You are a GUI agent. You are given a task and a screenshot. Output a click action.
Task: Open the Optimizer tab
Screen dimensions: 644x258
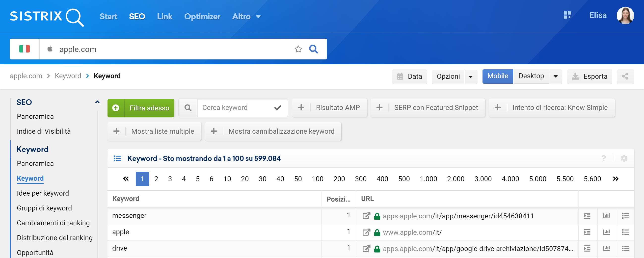[x=202, y=17]
